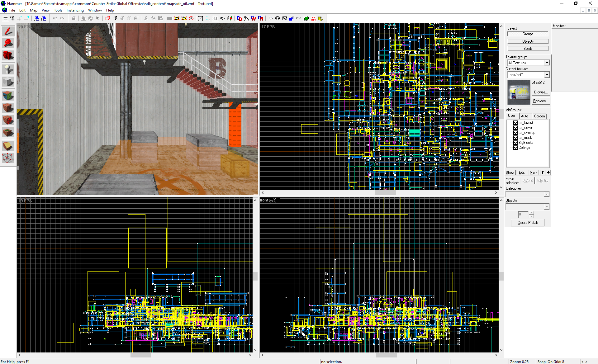The image size is (598, 364).
Task: Toggle the tar_mask visgroup checkbox
Action: (x=515, y=138)
